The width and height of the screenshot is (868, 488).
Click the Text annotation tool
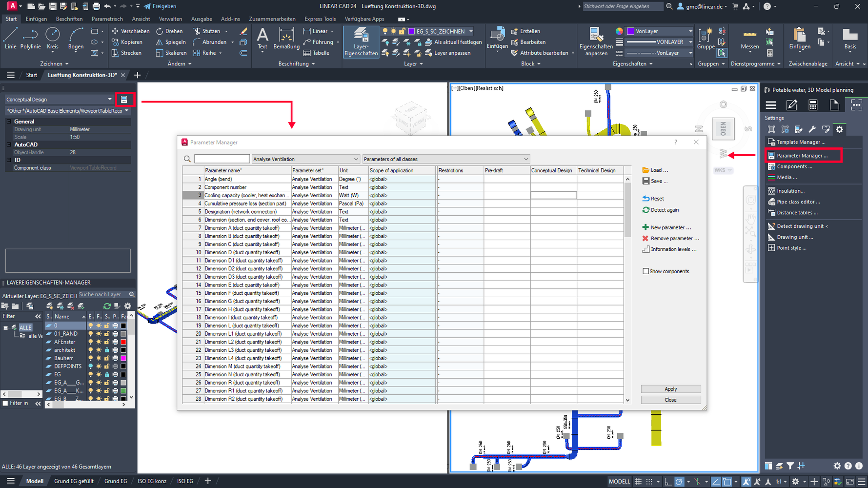(x=262, y=38)
